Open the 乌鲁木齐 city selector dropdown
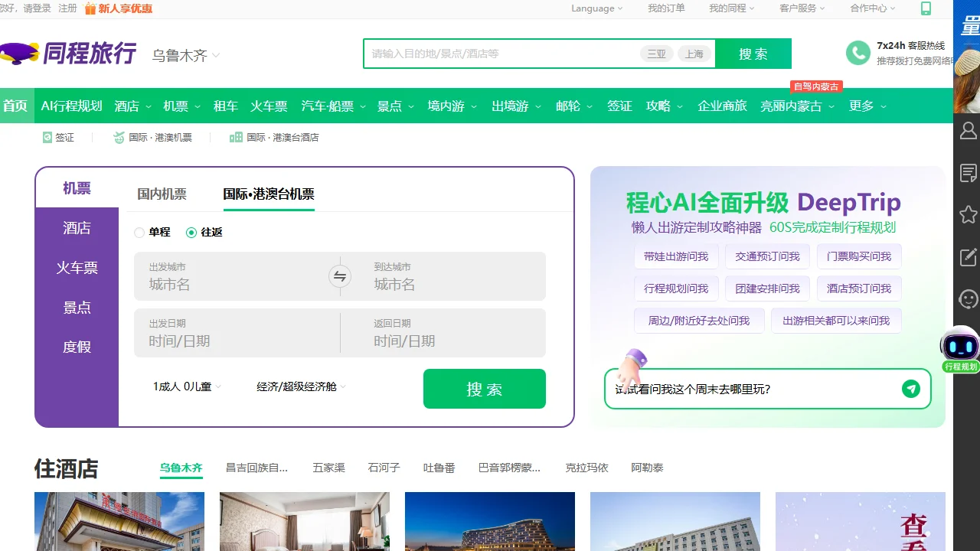Viewport: 980px width, 551px height. 184,55
